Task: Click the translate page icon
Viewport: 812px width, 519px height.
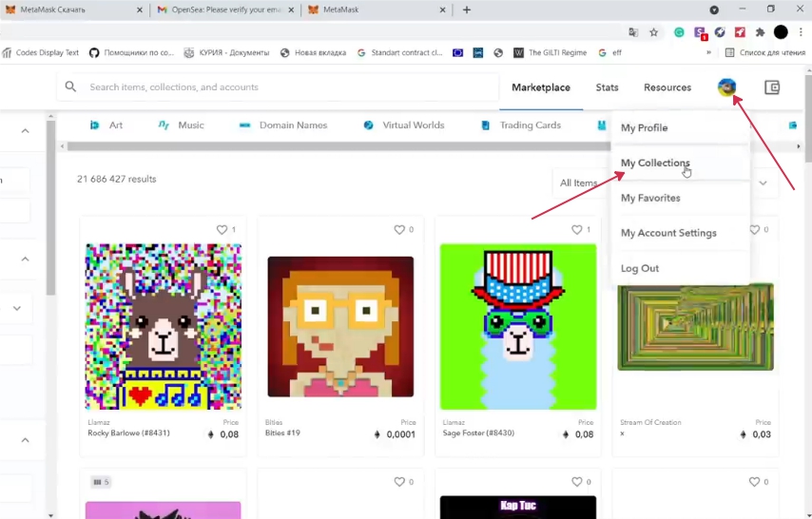Action: coord(633,32)
